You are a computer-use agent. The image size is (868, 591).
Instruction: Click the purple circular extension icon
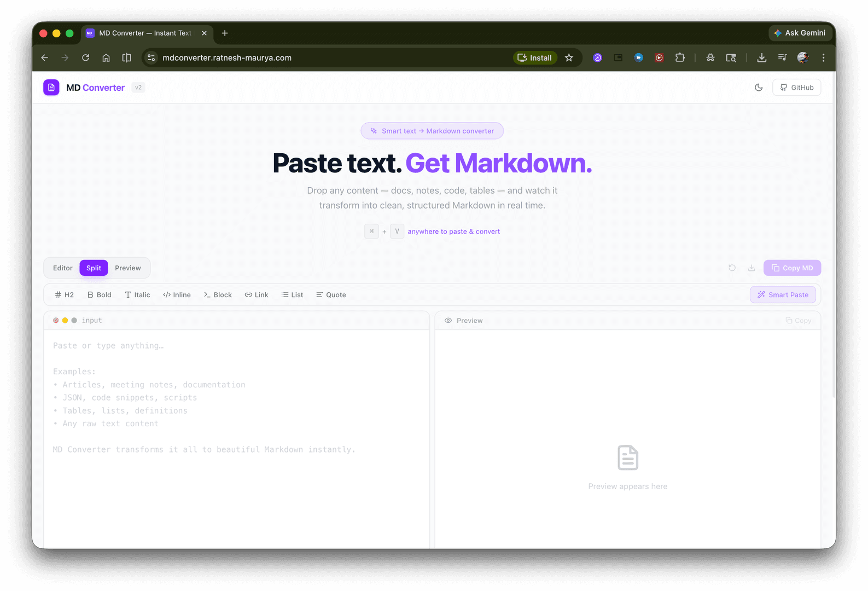pos(598,57)
